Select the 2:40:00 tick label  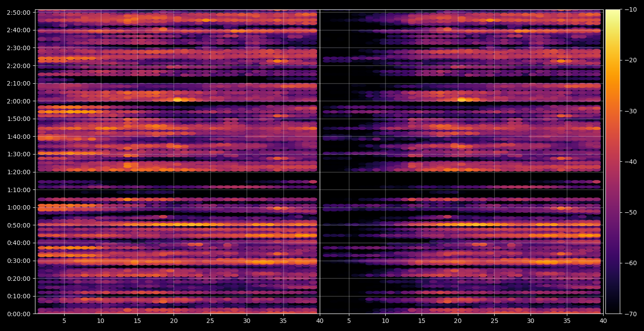click(x=18, y=30)
